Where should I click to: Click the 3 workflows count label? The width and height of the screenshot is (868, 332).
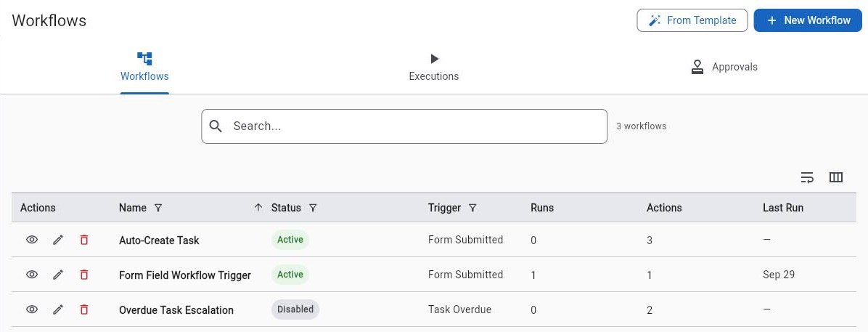coord(641,126)
